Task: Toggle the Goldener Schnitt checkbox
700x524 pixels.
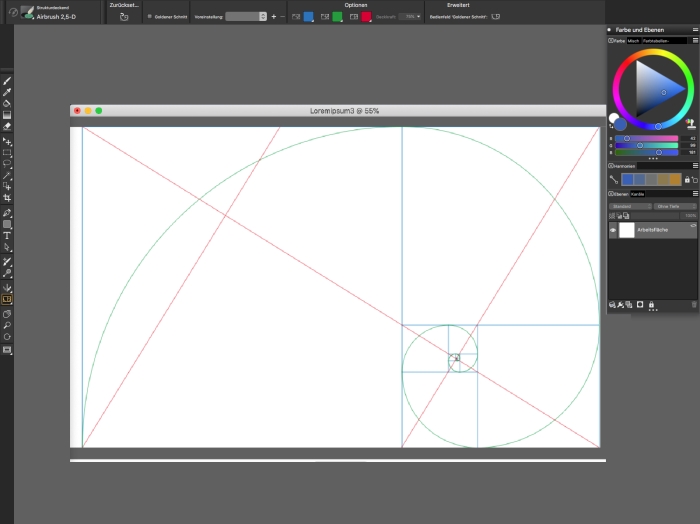Action: click(150, 17)
